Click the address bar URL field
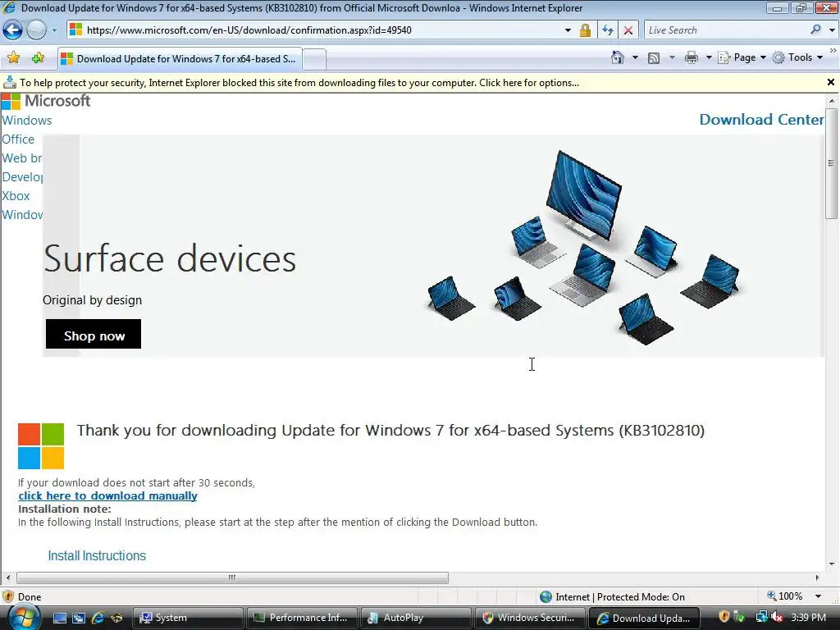Viewport: 840px width, 630px height. (x=322, y=30)
